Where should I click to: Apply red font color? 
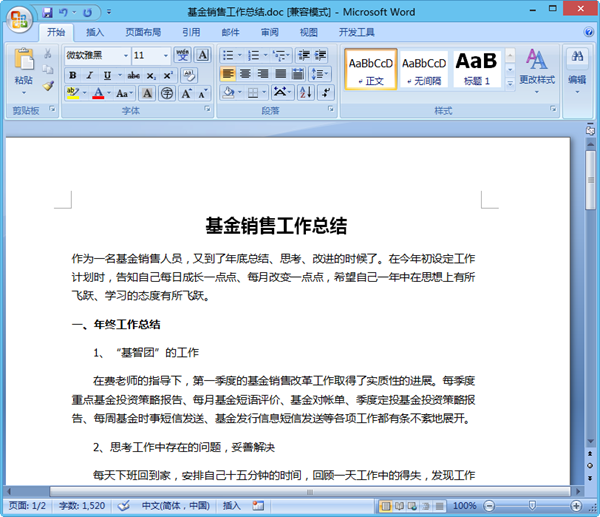click(x=98, y=93)
